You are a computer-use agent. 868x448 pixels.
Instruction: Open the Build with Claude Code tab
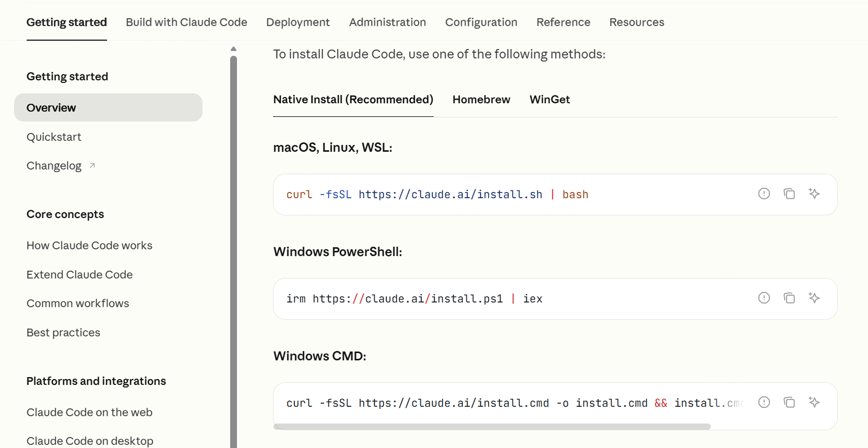click(186, 22)
